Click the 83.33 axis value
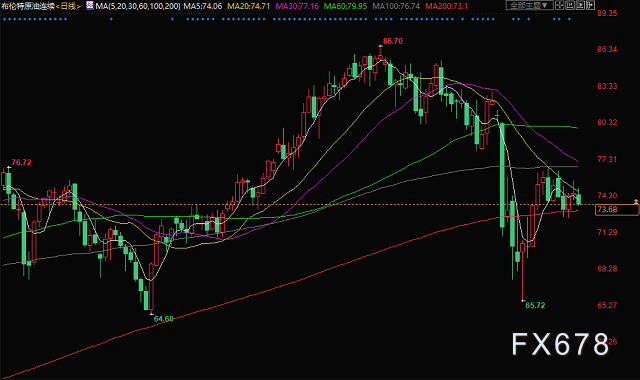Viewport: 640px width, 380px height. pos(607,86)
